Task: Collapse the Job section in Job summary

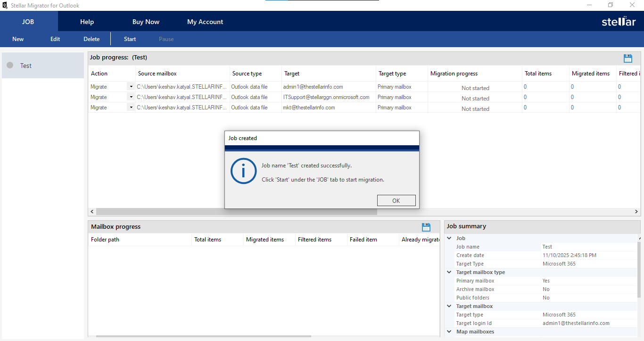Action: point(449,238)
